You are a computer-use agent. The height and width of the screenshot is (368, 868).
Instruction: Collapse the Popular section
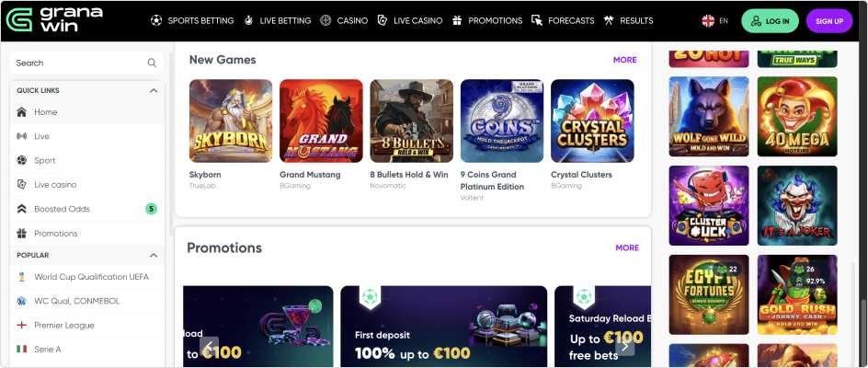[x=154, y=255]
